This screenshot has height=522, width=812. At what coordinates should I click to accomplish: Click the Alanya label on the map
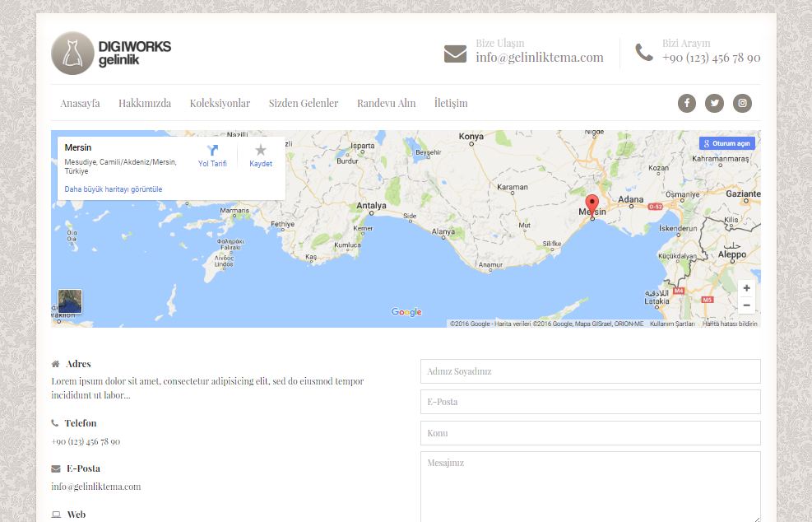tap(443, 231)
